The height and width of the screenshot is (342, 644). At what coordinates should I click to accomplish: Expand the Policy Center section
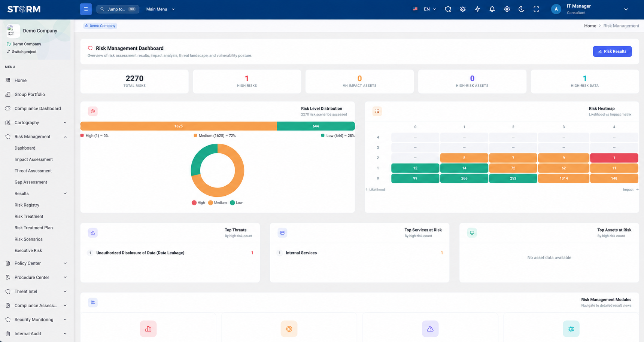point(37,263)
